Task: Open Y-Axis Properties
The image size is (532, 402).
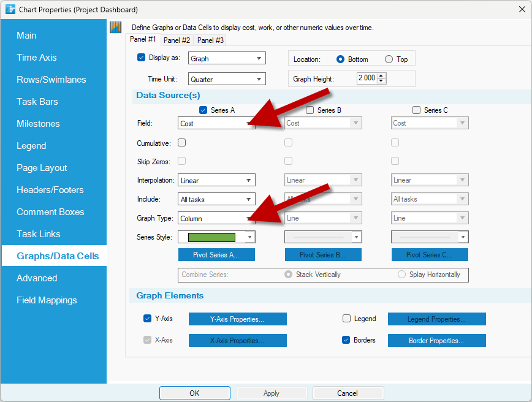Action: tap(238, 319)
